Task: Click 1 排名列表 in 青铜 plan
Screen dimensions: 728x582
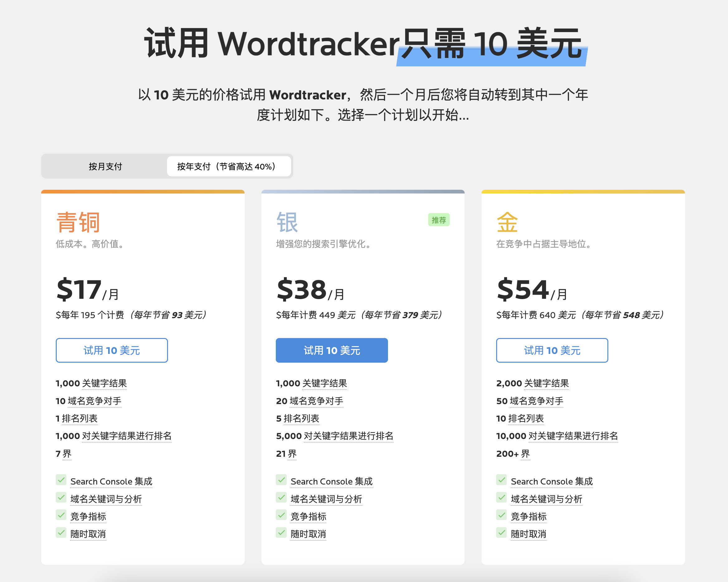Action: (x=77, y=418)
